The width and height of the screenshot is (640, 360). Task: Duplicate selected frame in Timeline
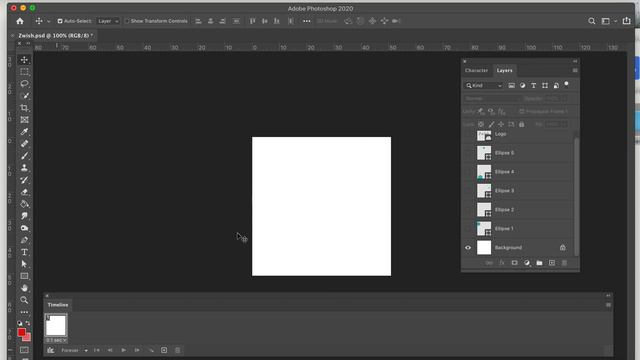click(x=164, y=350)
